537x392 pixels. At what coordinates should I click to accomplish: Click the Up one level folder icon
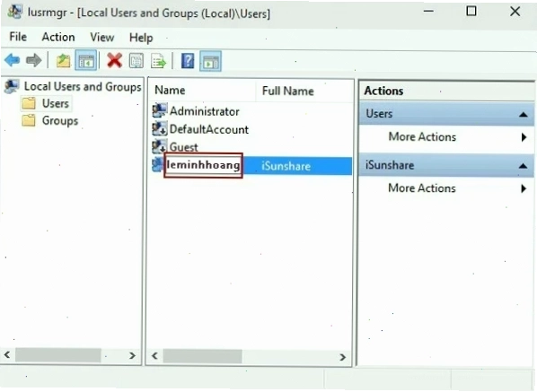point(64,61)
